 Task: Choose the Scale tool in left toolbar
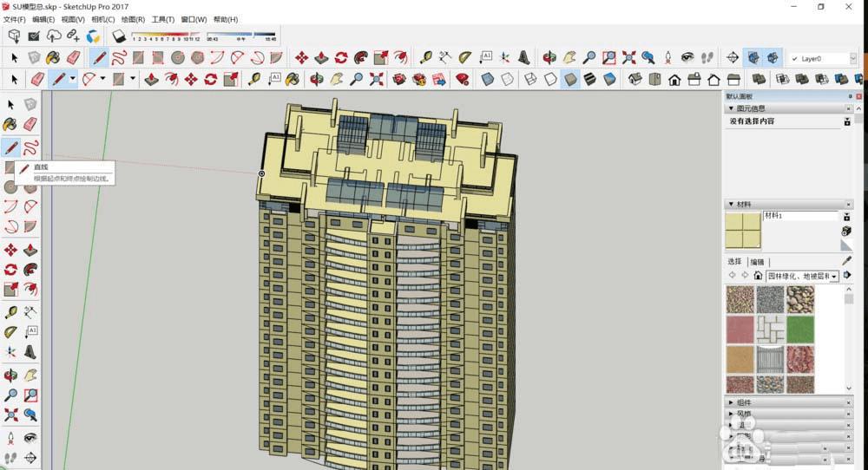click(10, 289)
